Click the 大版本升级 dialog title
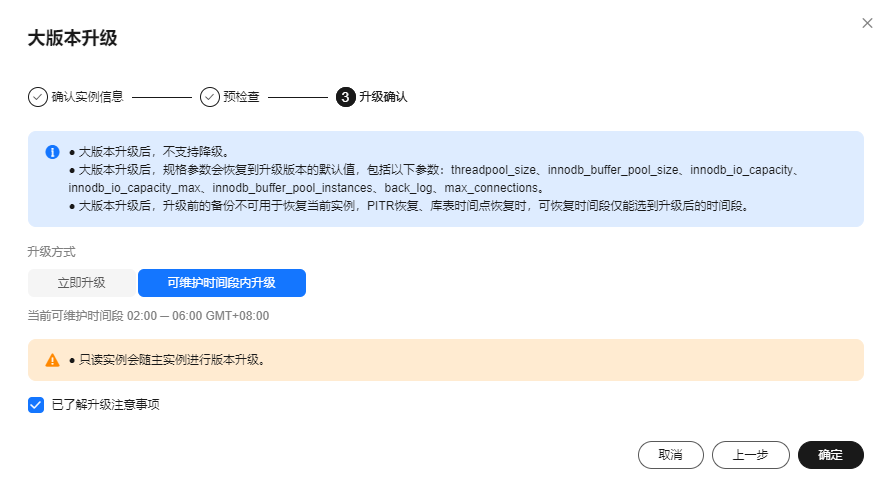Screen dimensions: 885x490 coord(72,38)
